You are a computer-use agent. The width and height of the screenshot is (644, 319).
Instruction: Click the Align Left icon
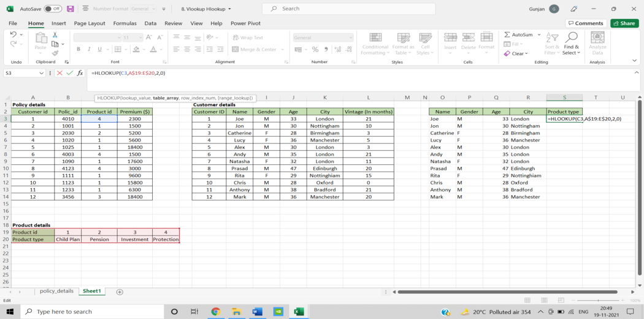(x=177, y=49)
